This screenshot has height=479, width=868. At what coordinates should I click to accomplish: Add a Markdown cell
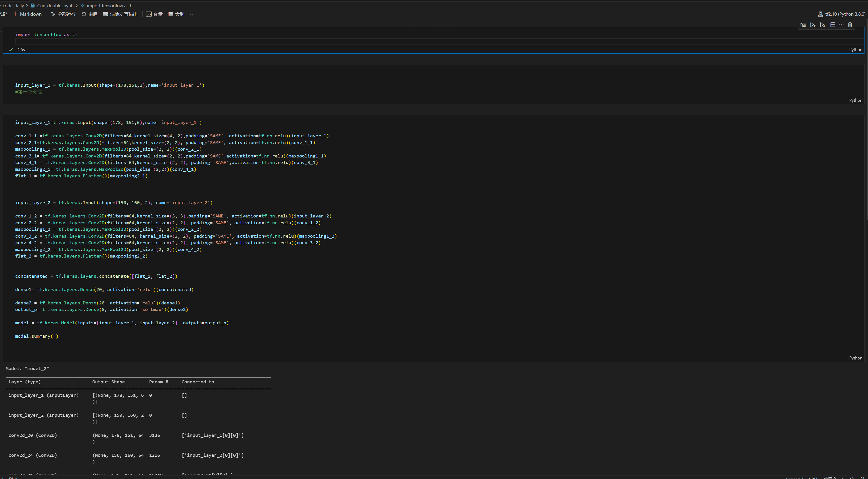pos(27,14)
